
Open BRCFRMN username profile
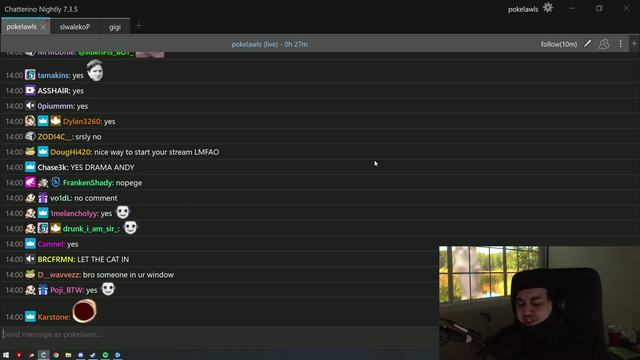point(56,260)
